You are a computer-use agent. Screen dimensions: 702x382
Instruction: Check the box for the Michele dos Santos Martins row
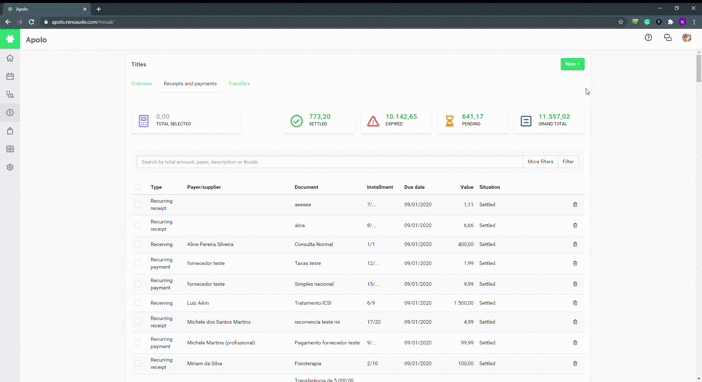point(137,322)
